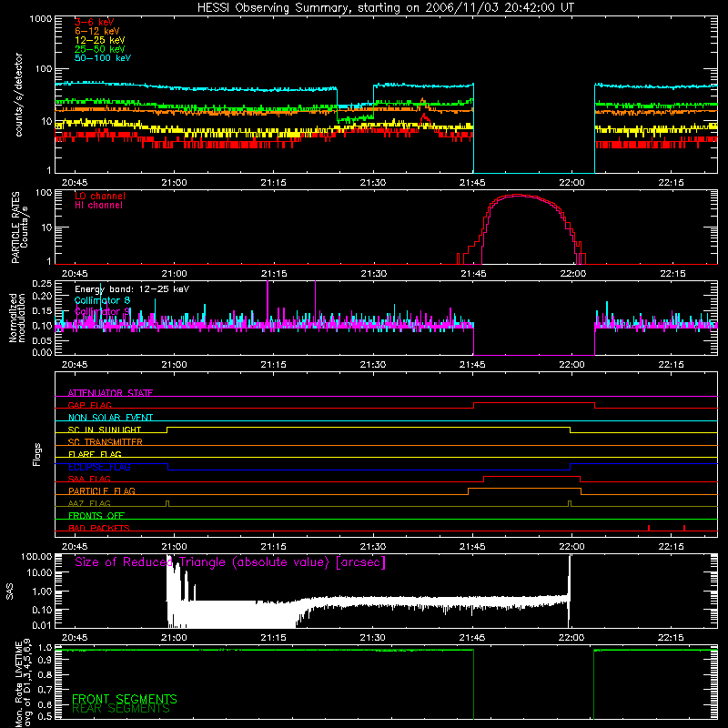Click the Mon. Rate LIVETIME axis title
The width and height of the screenshot is (728, 728).
23,683
